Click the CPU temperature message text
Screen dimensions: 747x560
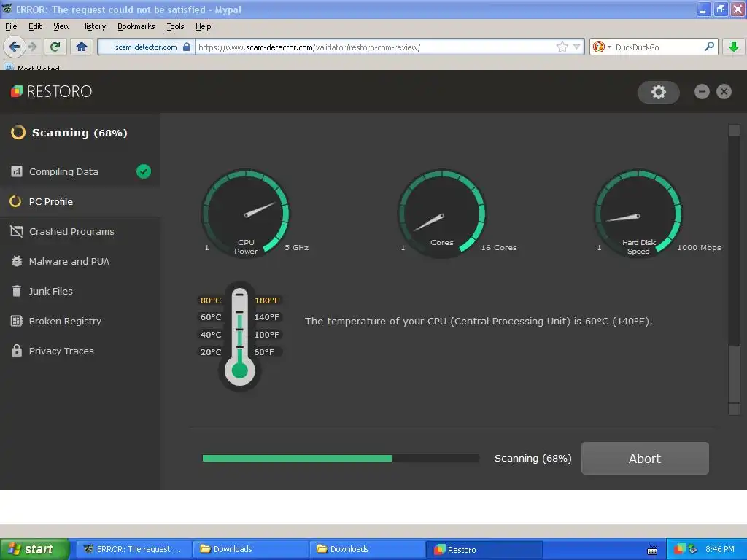(x=479, y=321)
